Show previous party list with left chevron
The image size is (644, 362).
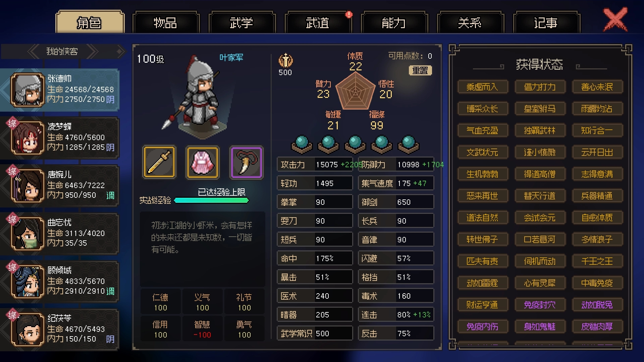click(34, 51)
